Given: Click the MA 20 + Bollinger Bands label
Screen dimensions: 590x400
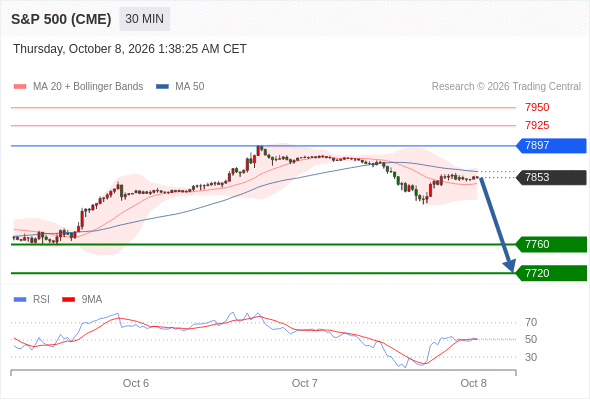Looking at the screenshot, I should [88, 87].
